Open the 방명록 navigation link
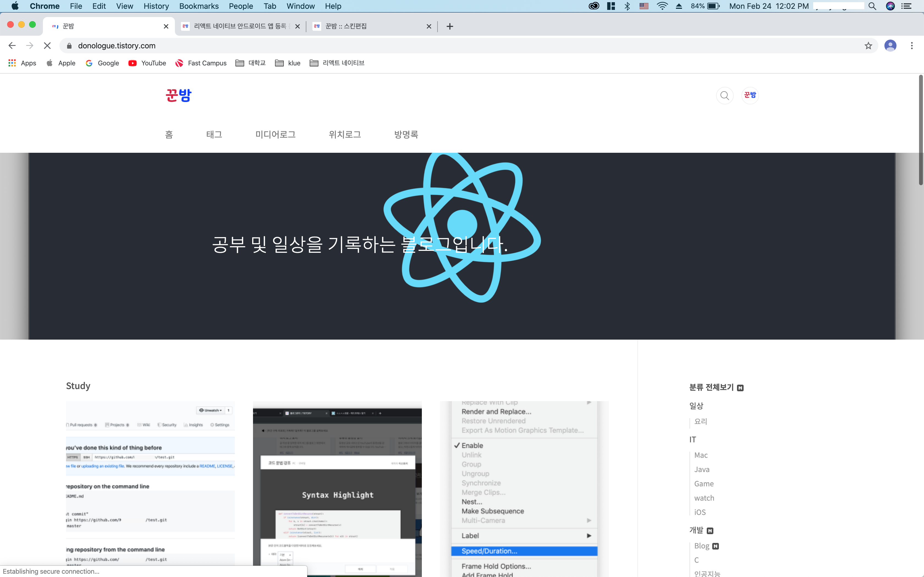The image size is (924, 577). pyautogui.click(x=406, y=134)
